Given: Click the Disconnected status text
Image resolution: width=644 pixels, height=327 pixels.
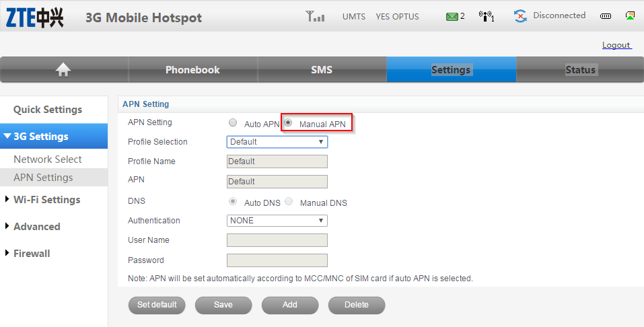Looking at the screenshot, I should click(x=559, y=15).
